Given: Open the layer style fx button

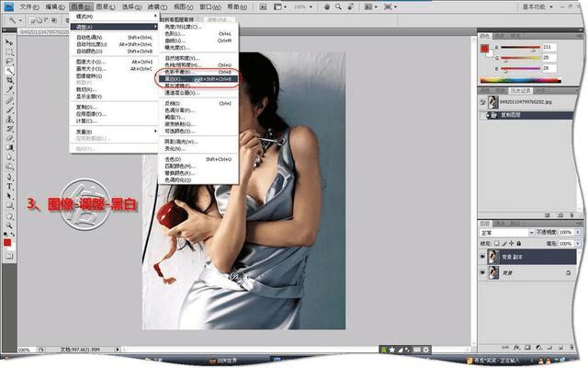Looking at the screenshot, I should 516,348.
